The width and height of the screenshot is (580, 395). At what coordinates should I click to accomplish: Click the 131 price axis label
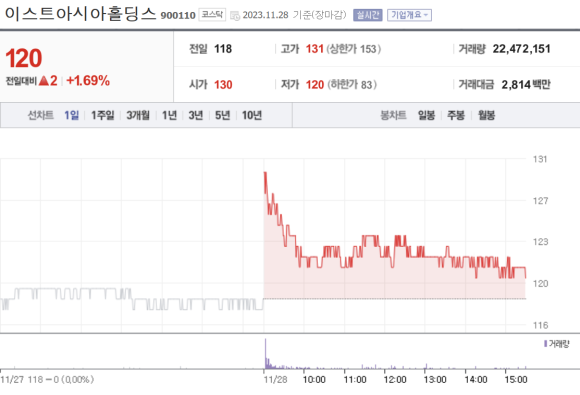(x=540, y=159)
